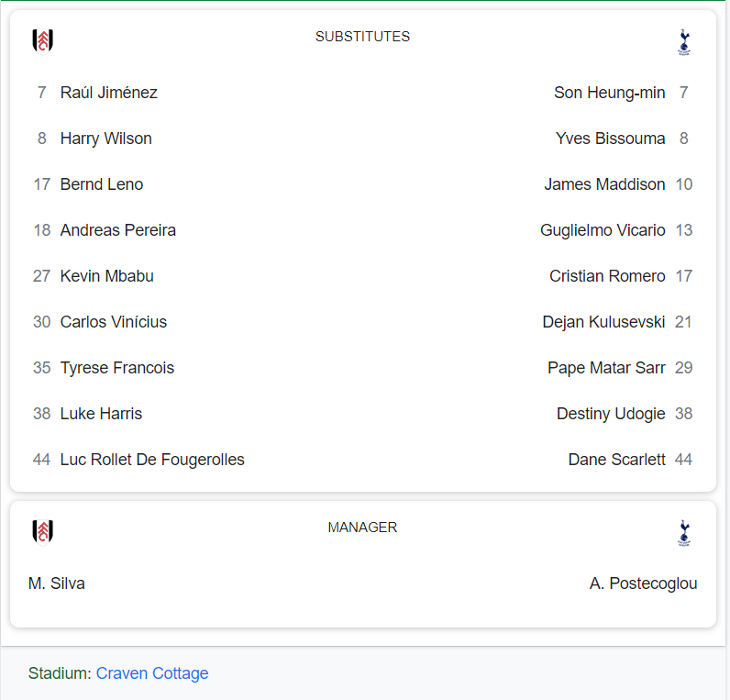
Task: Click the SUBSTITUTES section heading
Action: coord(362,37)
